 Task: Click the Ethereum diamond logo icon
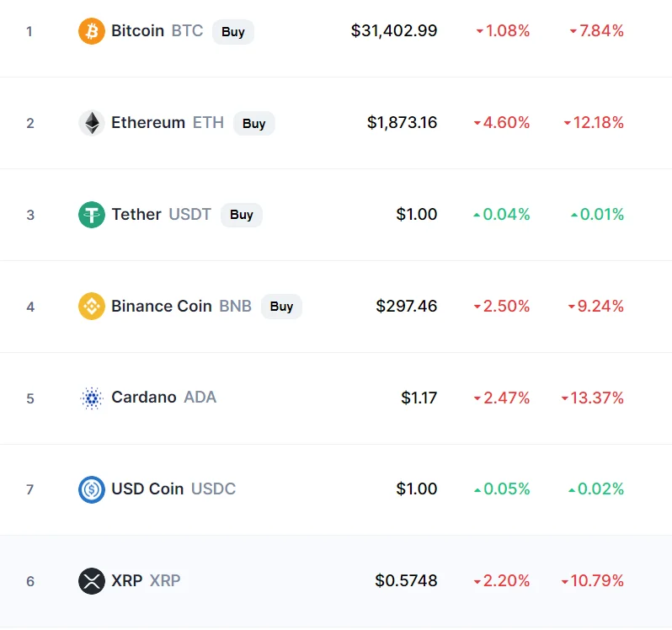tap(92, 123)
